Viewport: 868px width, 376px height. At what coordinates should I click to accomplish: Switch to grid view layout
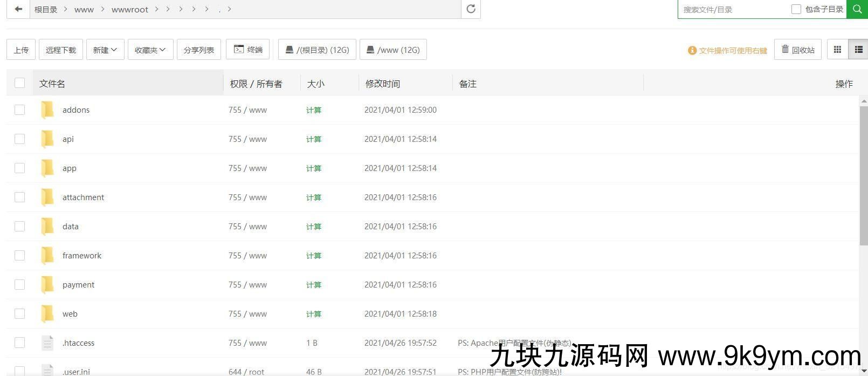837,50
